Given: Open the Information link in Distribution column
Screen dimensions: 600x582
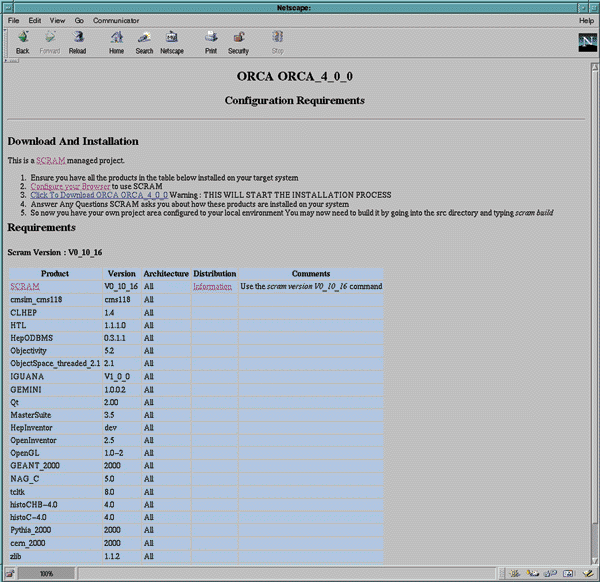Looking at the screenshot, I should click(x=213, y=286).
